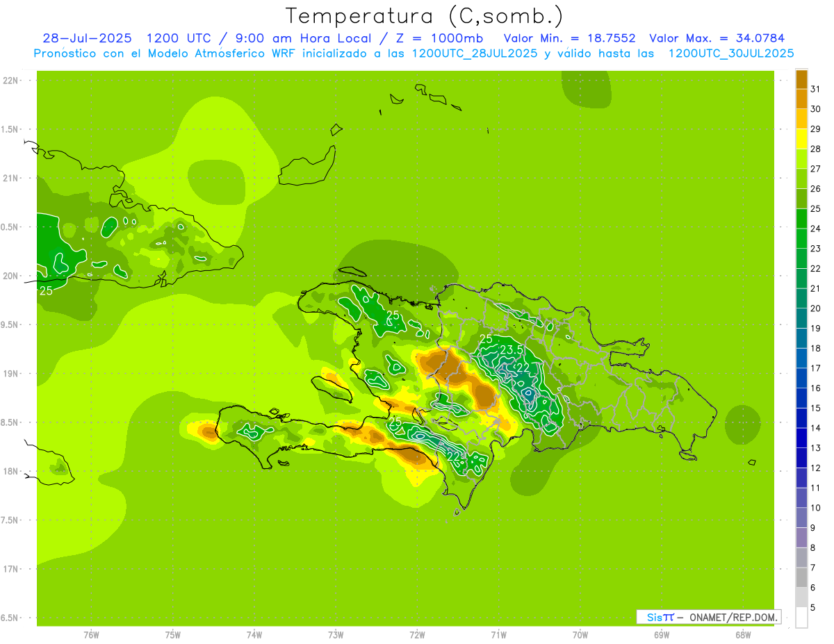Click the '12' colorbar label
The width and height of the screenshot is (834, 644).
[x=815, y=468]
